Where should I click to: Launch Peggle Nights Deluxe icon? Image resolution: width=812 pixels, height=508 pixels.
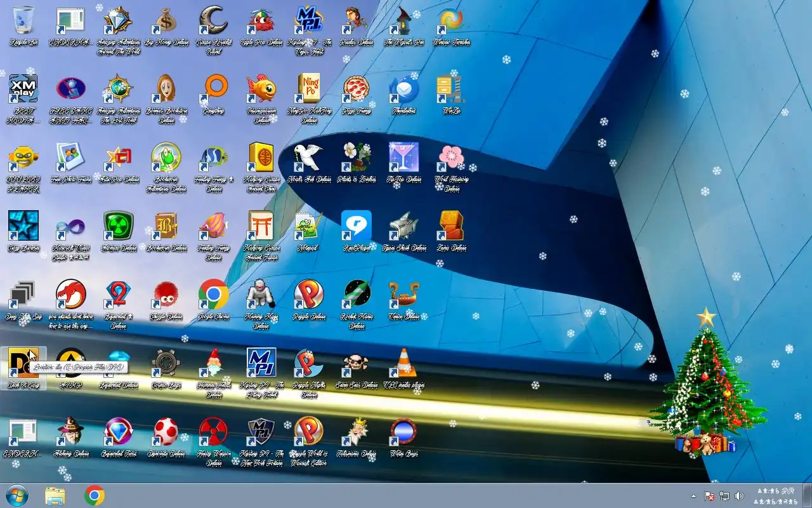[309, 363]
